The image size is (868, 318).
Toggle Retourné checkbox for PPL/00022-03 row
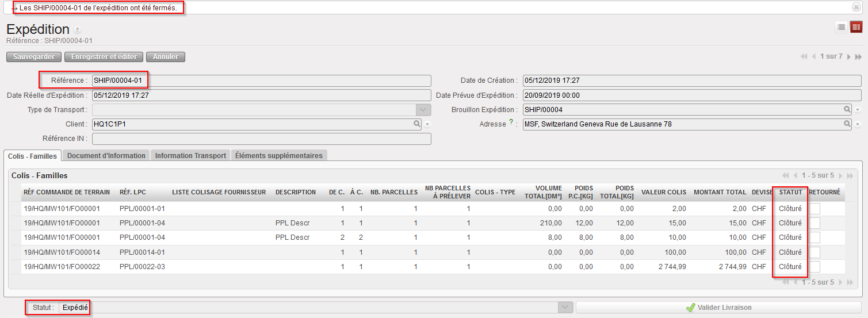814,267
